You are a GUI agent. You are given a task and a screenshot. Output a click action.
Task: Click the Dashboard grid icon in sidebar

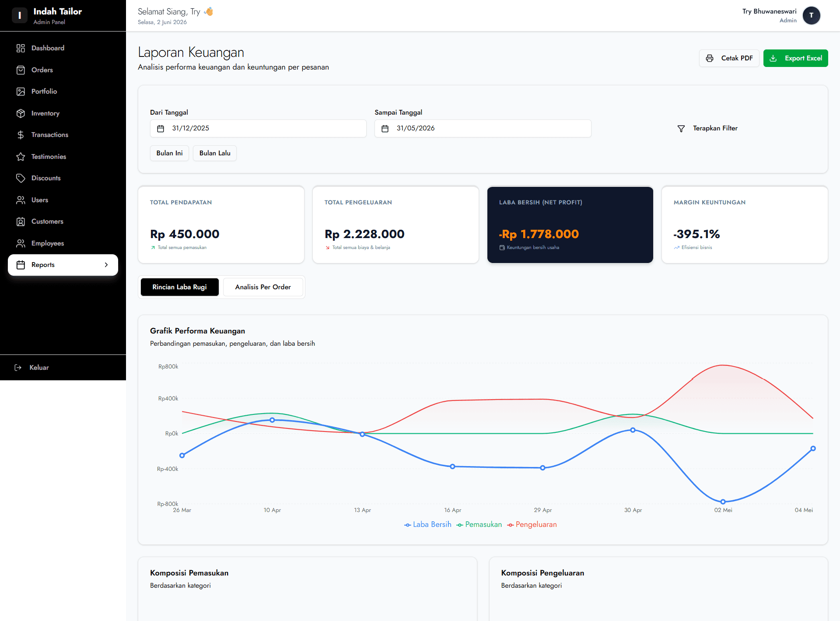pos(21,48)
